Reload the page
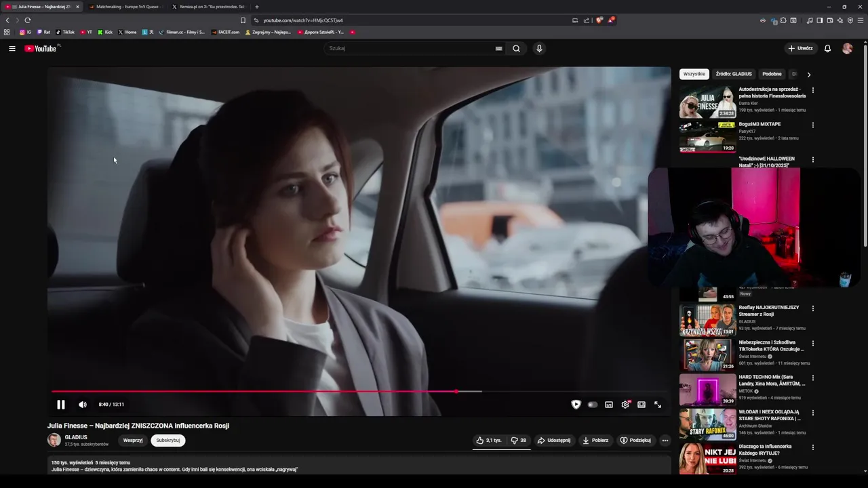The width and height of the screenshot is (868, 488). pos(28,20)
